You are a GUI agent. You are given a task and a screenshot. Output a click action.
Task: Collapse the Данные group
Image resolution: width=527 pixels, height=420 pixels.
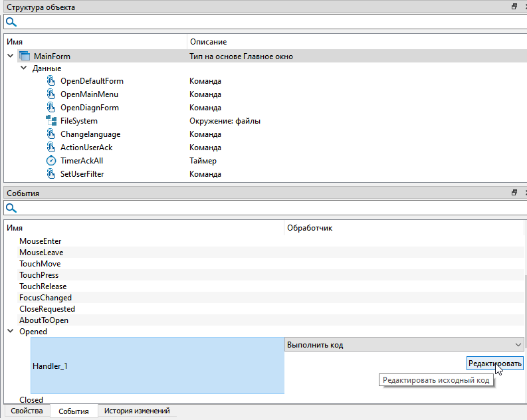[x=24, y=68]
